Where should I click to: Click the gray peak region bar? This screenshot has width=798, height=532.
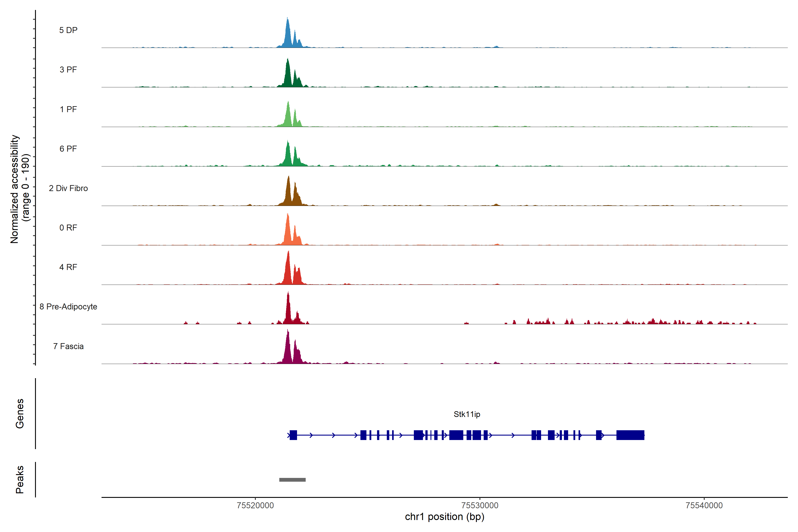click(292, 480)
